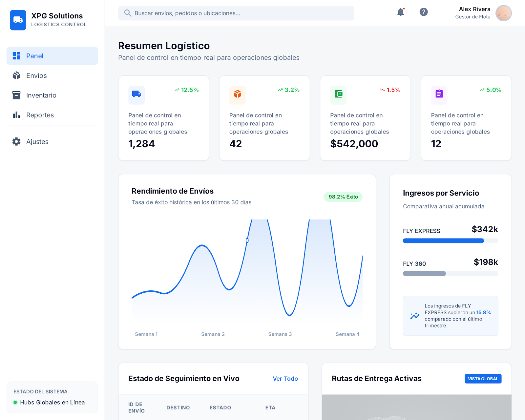Click the XPG Solutions logo
The width and height of the screenshot is (525, 420).
coord(18,20)
